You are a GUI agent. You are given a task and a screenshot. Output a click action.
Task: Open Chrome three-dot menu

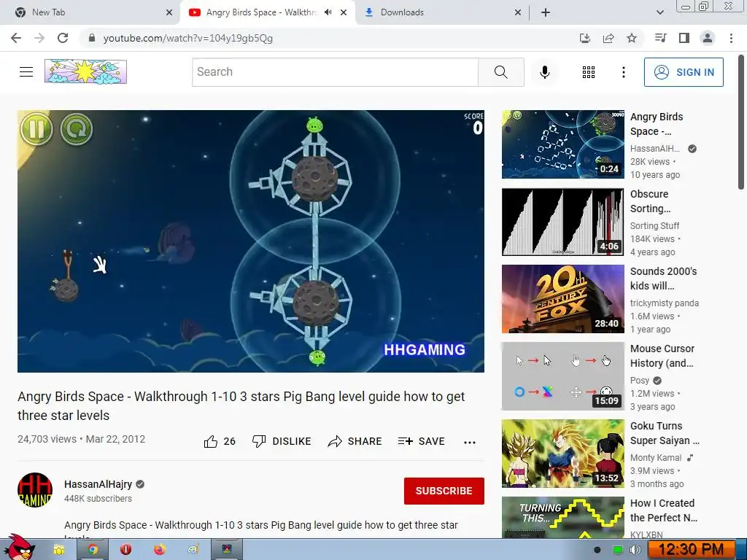click(x=731, y=38)
